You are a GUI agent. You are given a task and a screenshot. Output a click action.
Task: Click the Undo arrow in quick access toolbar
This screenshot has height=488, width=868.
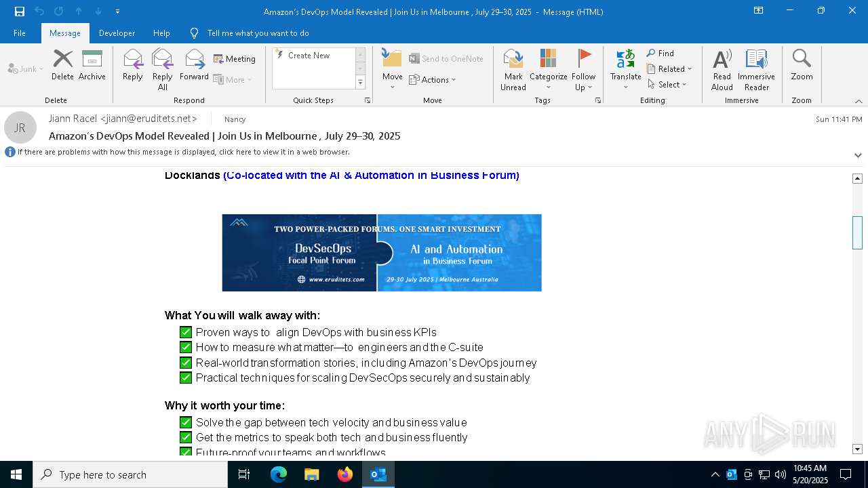[x=39, y=12]
